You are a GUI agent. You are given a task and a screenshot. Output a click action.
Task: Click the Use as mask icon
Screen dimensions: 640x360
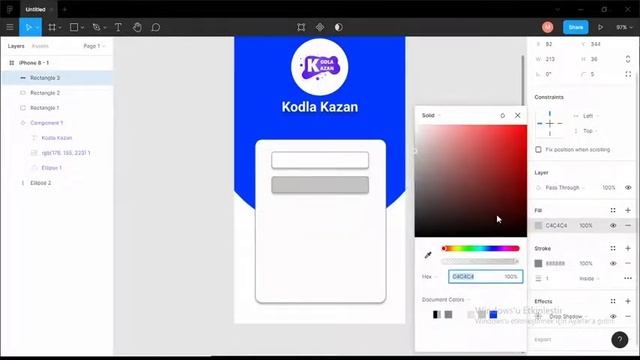(x=338, y=27)
